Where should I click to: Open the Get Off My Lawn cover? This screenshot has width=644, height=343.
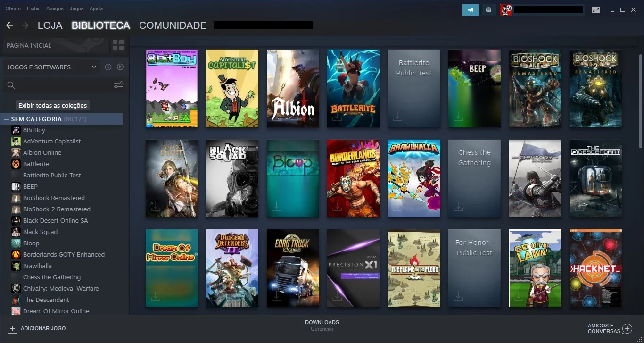tap(535, 268)
